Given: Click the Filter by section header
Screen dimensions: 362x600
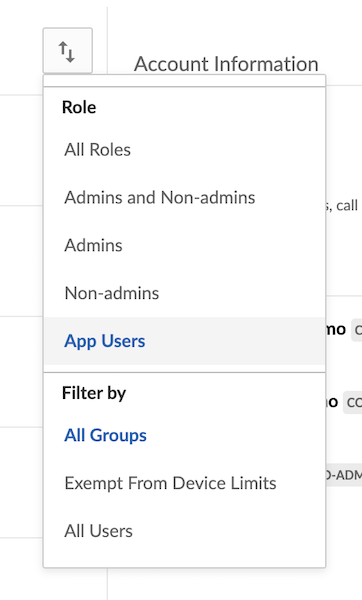Looking at the screenshot, I should click(94, 393).
